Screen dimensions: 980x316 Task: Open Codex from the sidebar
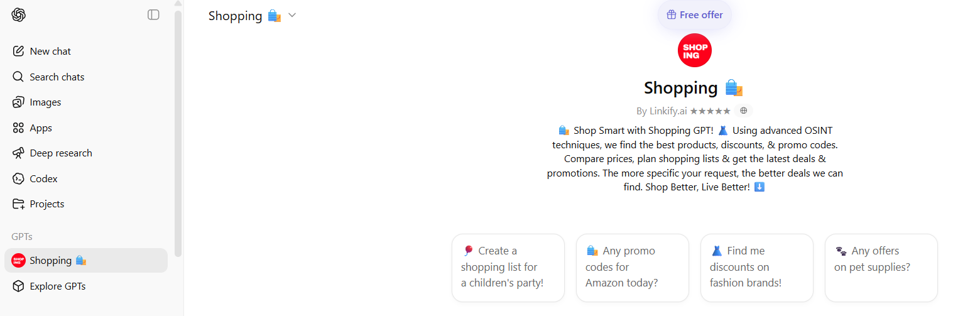click(43, 179)
